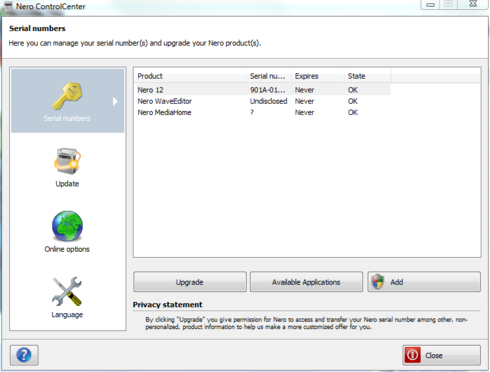Click the OK state for Nero MediaHome
Screen dimensions: 490x372
click(x=353, y=112)
